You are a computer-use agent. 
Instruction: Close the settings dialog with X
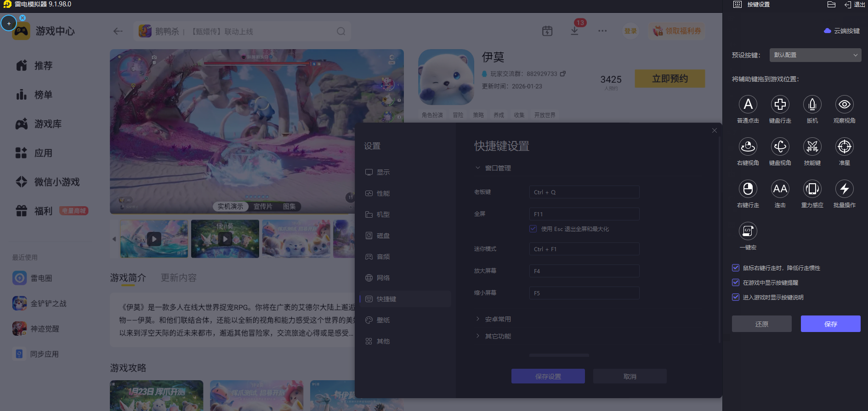pos(715,130)
